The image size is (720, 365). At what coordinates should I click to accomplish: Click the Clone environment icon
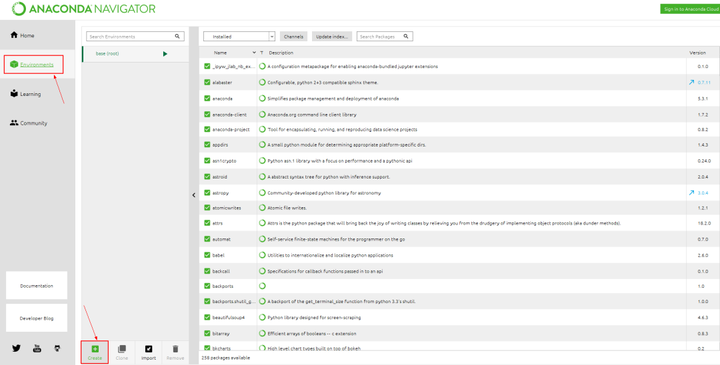click(122, 349)
